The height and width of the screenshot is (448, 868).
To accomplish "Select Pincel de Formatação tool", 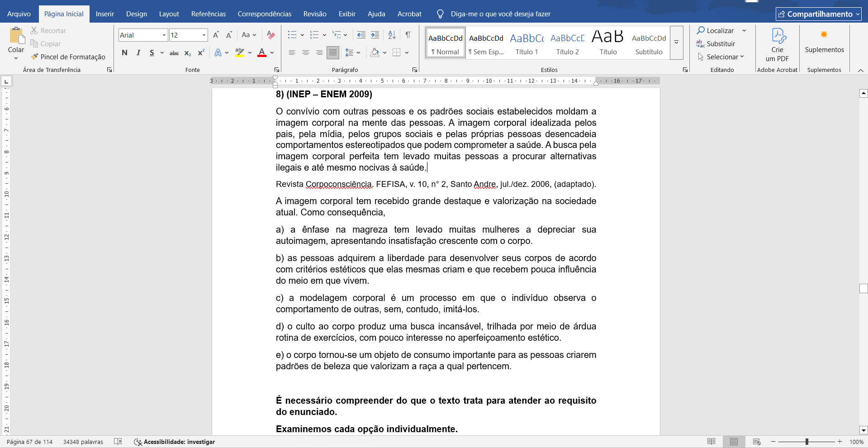I will 68,57.
